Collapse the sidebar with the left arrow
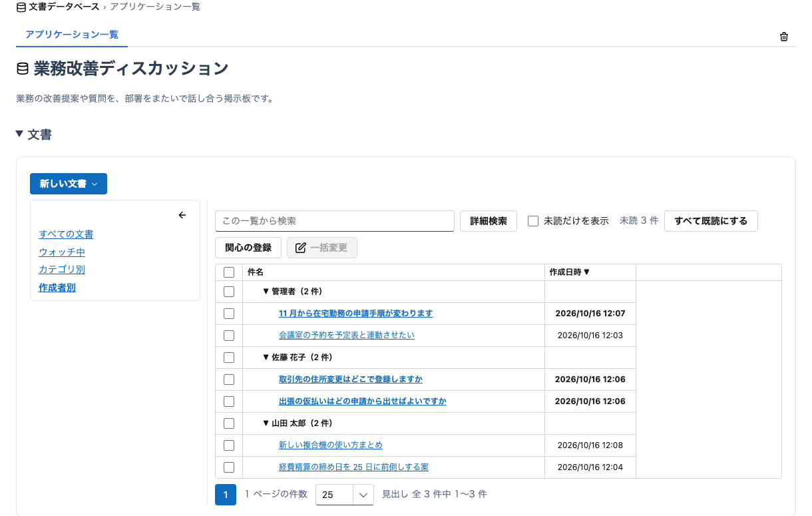The width and height of the screenshot is (812, 516). 182,215
